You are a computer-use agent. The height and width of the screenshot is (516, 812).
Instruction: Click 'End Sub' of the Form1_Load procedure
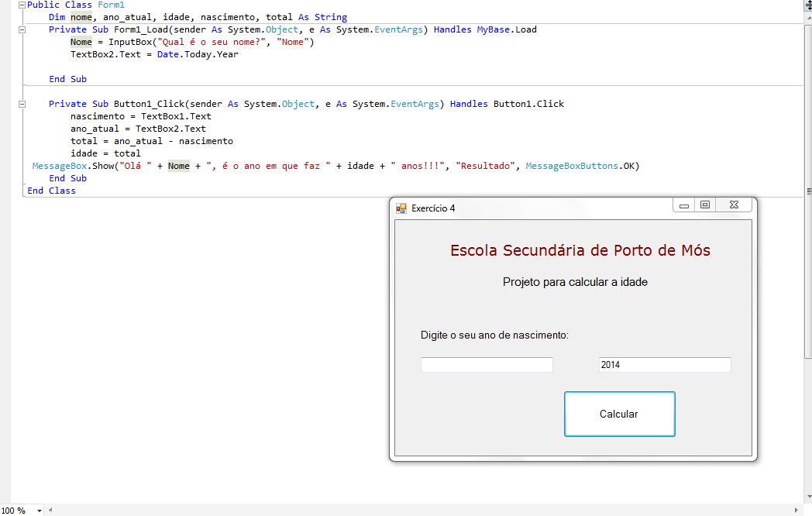point(68,79)
